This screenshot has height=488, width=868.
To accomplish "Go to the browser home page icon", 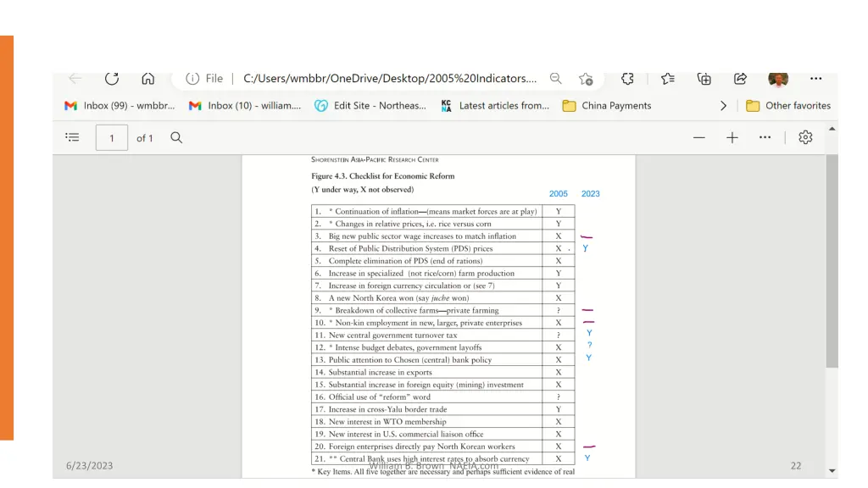I will point(147,79).
